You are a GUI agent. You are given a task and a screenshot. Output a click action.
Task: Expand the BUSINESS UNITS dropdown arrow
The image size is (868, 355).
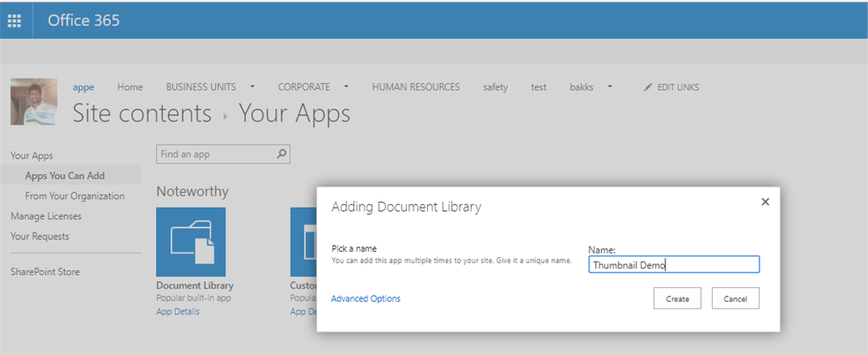click(x=253, y=86)
